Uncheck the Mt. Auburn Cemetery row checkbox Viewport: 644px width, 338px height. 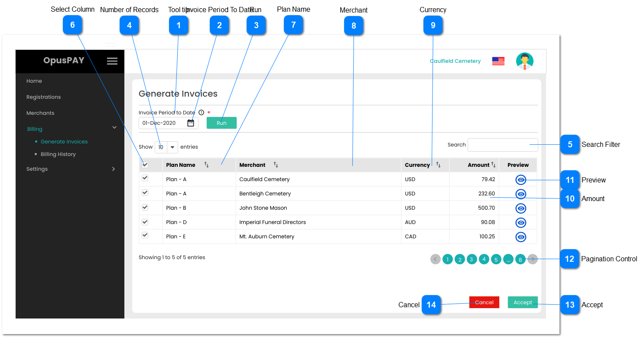[145, 236]
